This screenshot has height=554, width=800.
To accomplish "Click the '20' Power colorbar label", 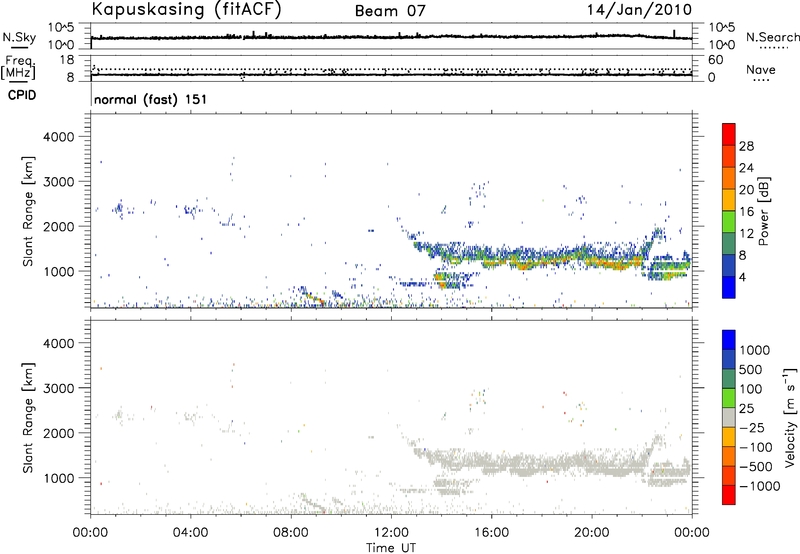I will coord(746,190).
